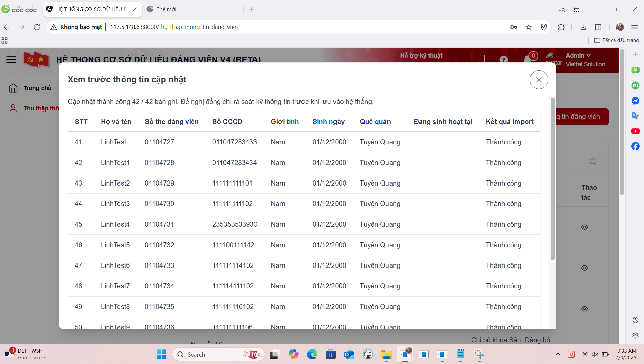
Task: Open the browser extensions puzzle icon
Action: click(561, 27)
